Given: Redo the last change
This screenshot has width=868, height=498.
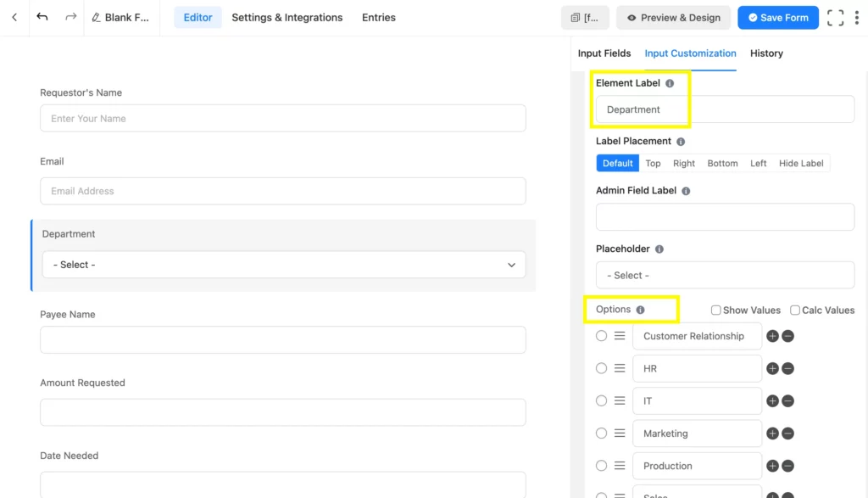Looking at the screenshot, I should click(70, 15).
